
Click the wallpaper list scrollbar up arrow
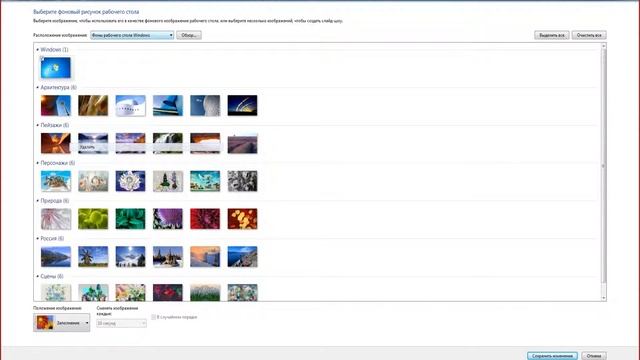pyautogui.click(x=604, y=46)
